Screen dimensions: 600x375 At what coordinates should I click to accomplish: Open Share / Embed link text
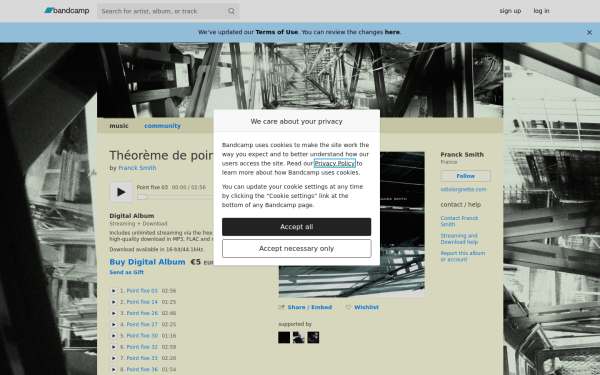310,307
